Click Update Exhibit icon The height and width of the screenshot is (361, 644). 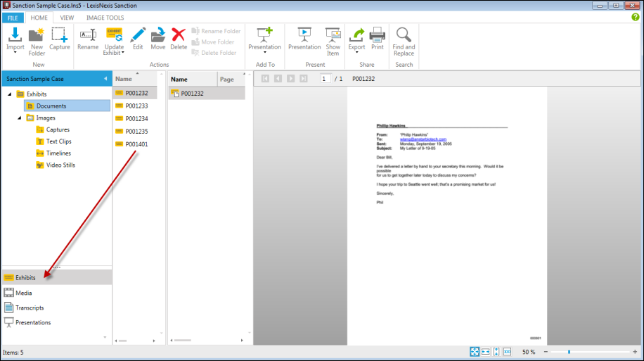(x=114, y=34)
